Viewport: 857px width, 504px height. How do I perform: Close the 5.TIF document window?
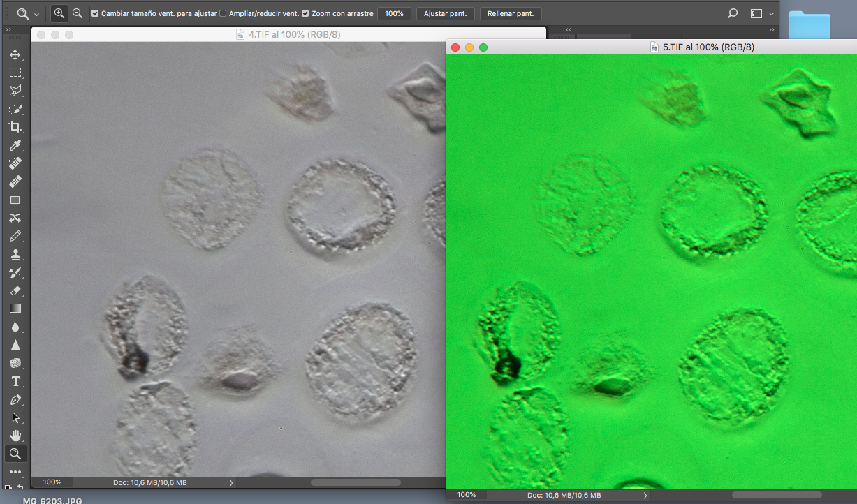(x=455, y=47)
